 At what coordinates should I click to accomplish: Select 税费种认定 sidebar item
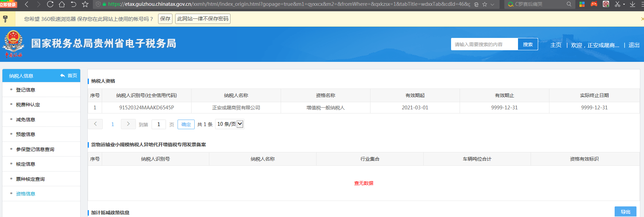[x=28, y=105]
